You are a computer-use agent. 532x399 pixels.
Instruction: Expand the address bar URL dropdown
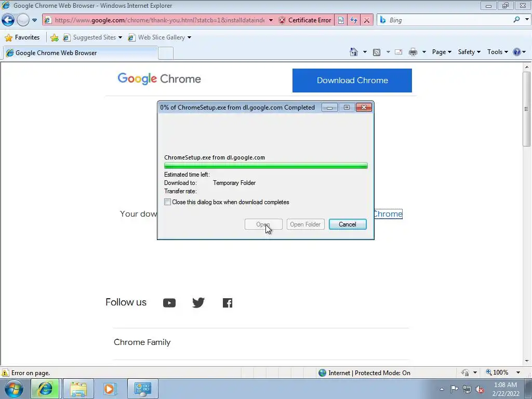point(271,20)
